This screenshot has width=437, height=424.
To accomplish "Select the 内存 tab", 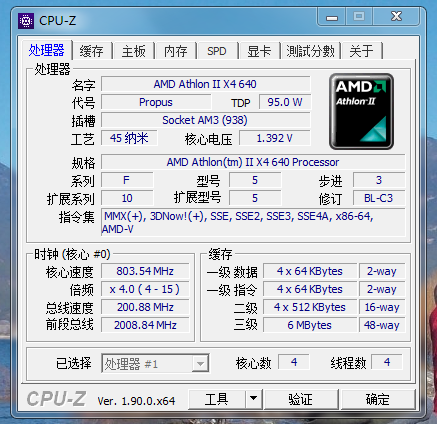I will [175, 51].
